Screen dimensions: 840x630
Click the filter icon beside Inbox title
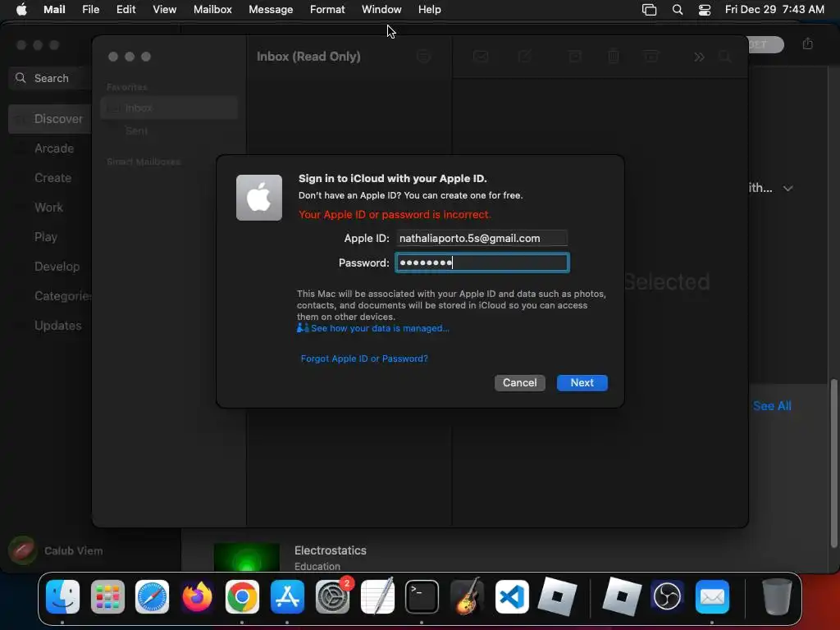[x=423, y=57]
